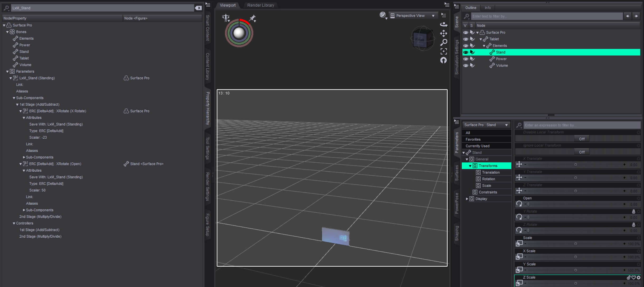Viewport: 644px width, 287px height.
Task: Select the Constraints property group
Action: click(x=488, y=192)
